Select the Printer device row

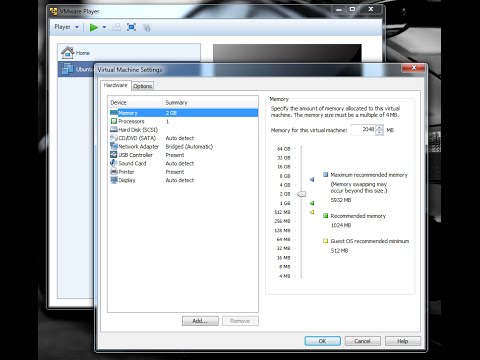[183, 172]
